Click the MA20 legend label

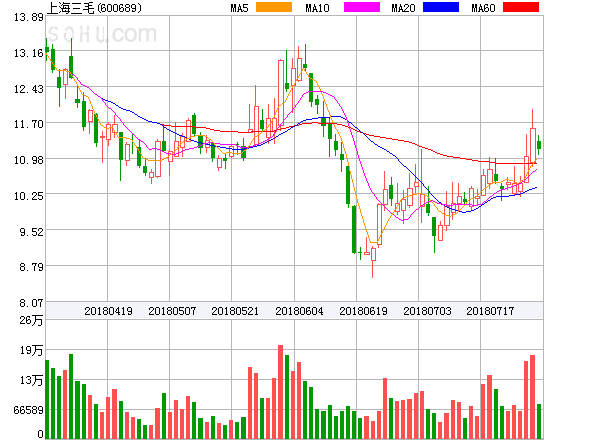[x=403, y=8]
